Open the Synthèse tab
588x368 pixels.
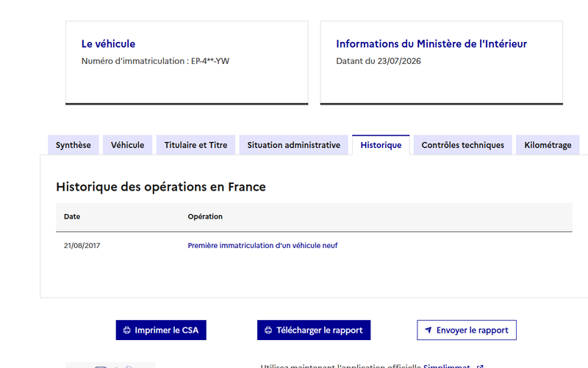pyautogui.click(x=73, y=145)
